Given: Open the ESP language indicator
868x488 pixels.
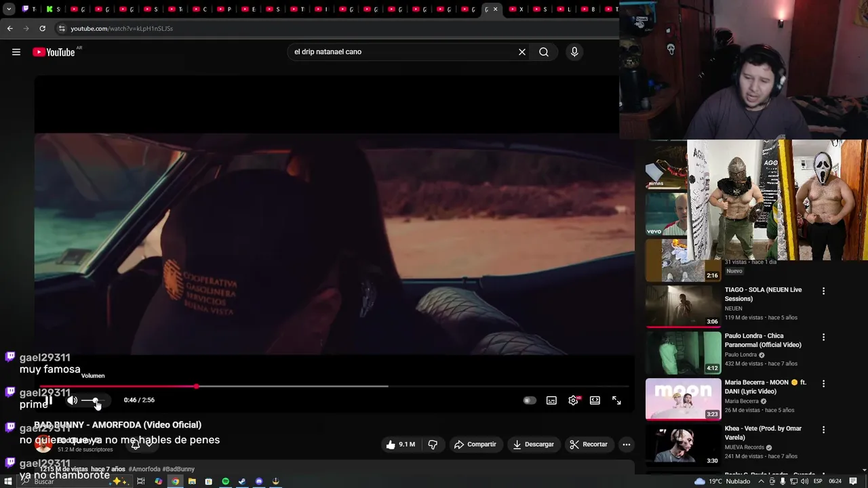Looking at the screenshot, I should (818, 481).
